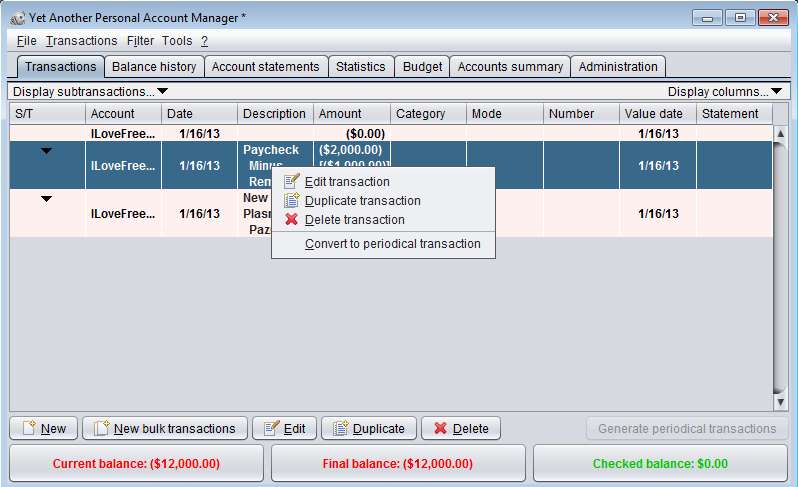Click the red X Delete transaction icon

tap(292, 219)
